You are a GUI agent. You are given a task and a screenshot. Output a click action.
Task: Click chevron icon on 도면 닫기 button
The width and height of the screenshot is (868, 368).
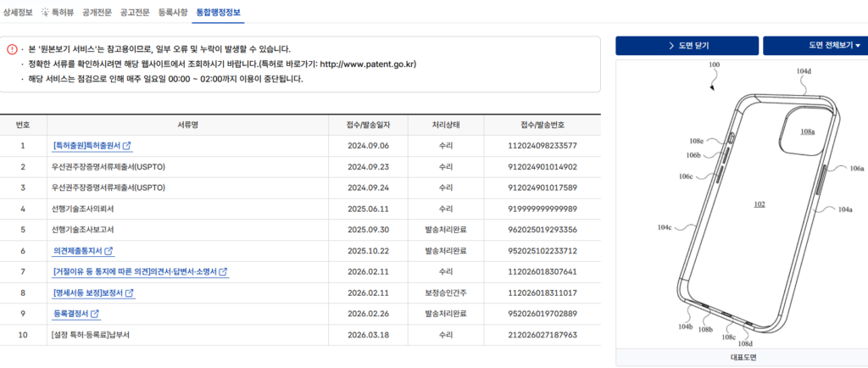pyautogui.click(x=671, y=46)
